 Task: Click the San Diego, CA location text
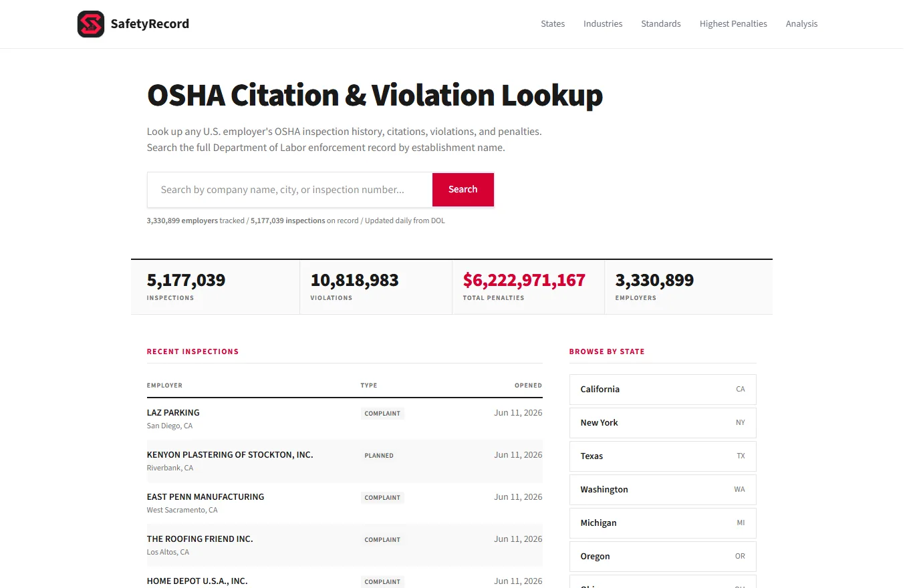point(170,426)
